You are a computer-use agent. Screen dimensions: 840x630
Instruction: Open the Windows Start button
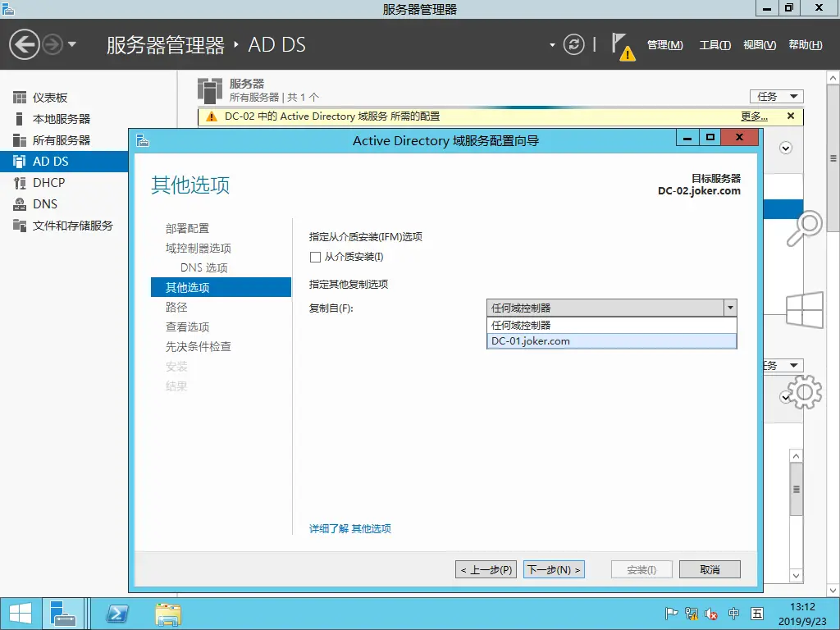[x=21, y=614]
